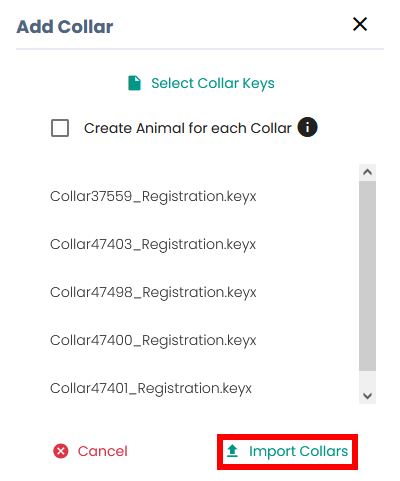Click the red circled X Cancel icon
Viewport: 400px width, 481px height.
(x=61, y=451)
